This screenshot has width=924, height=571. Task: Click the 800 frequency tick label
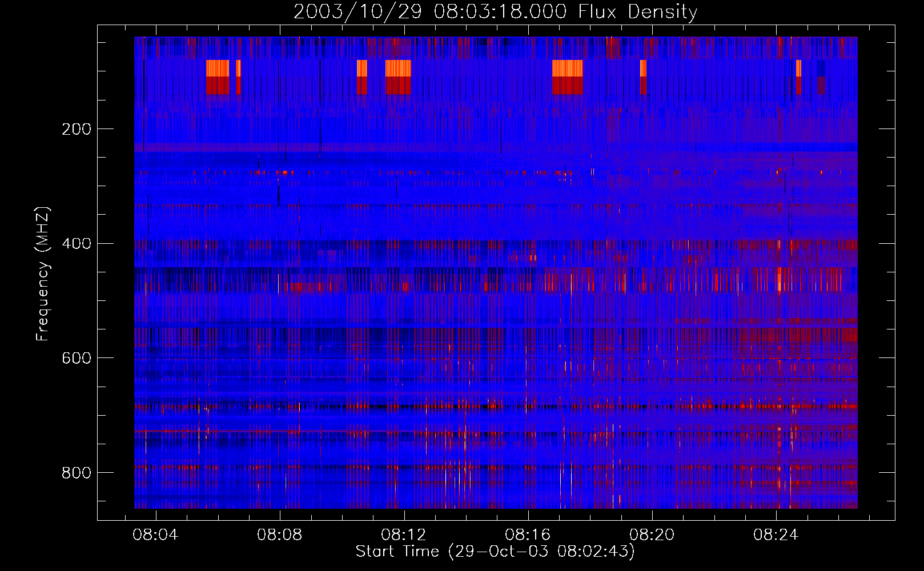point(77,473)
